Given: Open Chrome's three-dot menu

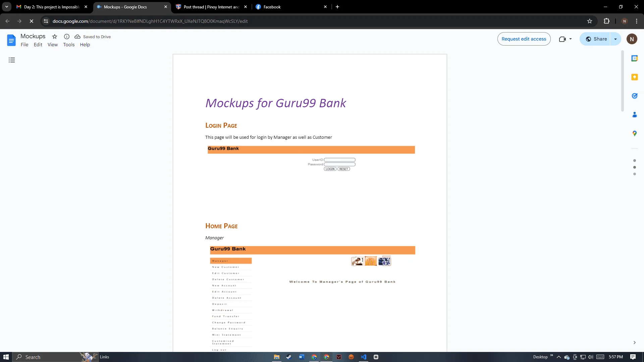Looking at the screenshot, I should [636, 21].
